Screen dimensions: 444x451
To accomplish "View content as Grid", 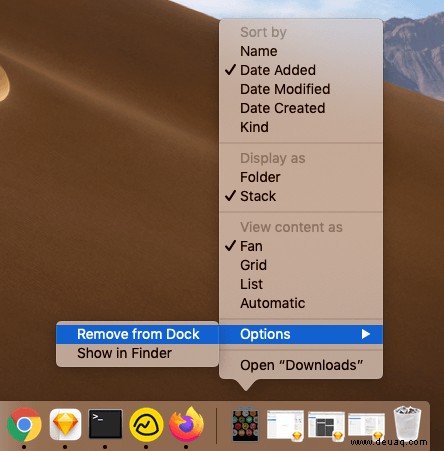I will click(301, 265).
